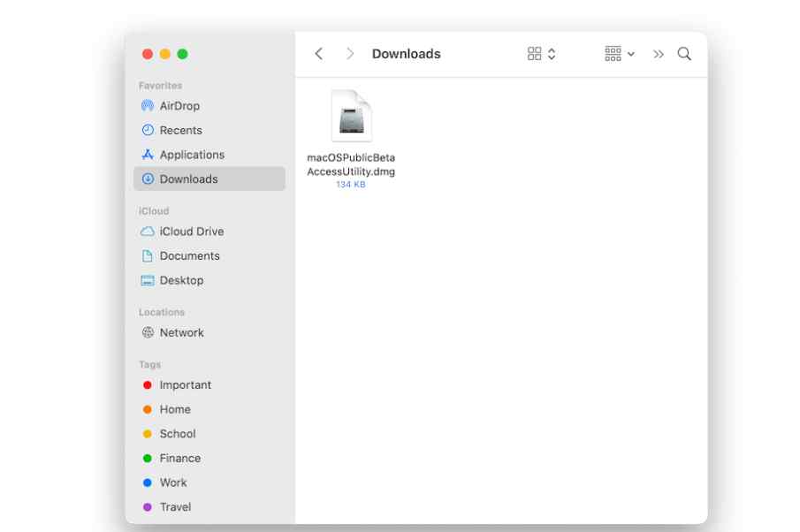
Task: Click the Important tag label
Action: [186, 385]
